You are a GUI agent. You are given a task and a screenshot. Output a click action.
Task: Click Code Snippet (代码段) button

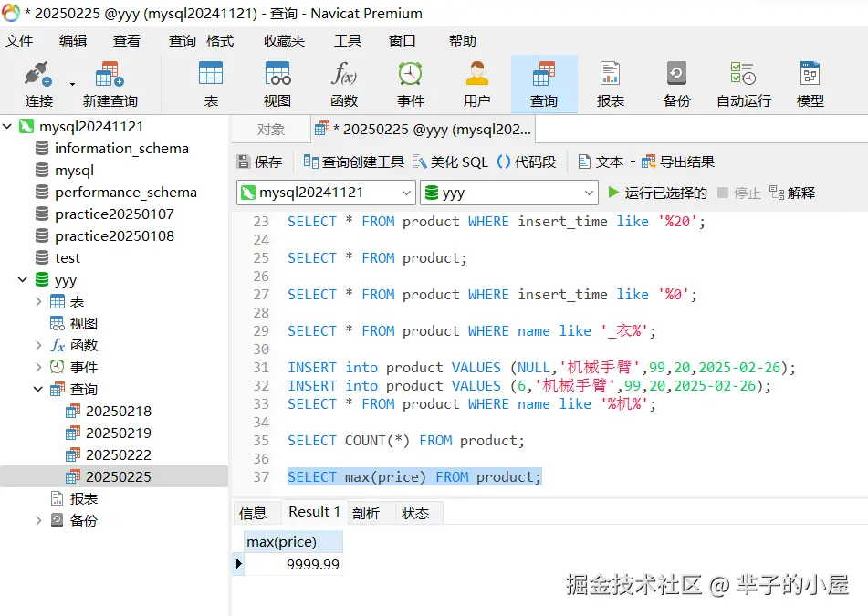(x=527, y=162)
